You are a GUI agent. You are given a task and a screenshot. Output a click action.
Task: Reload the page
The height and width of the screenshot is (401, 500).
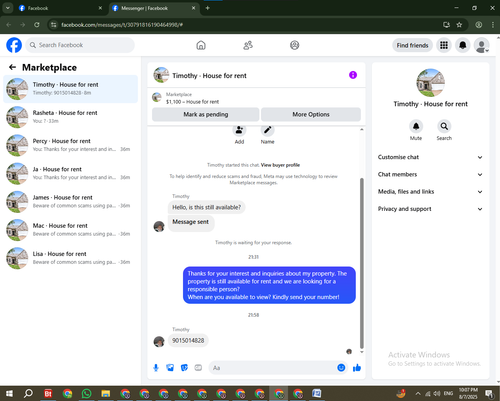tap(37, 25)
